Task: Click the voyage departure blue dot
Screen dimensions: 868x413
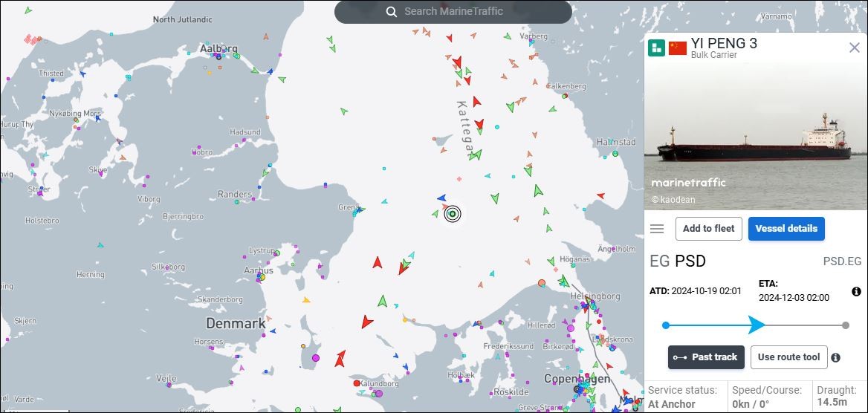Action: click(x=666, y=325)
